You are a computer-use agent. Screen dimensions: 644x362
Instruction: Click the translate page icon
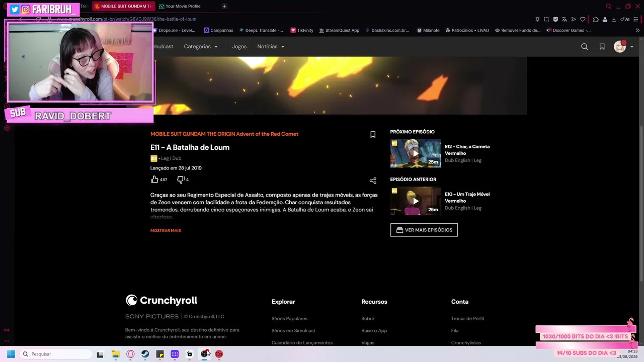tap(565, 20)
